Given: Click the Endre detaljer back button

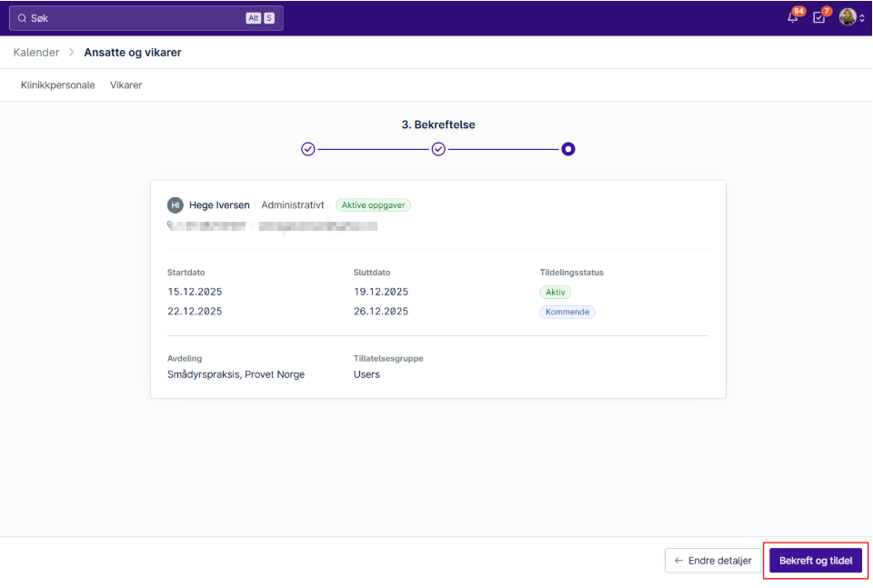Looking at the screenshot, I should (x=713, y=561).
